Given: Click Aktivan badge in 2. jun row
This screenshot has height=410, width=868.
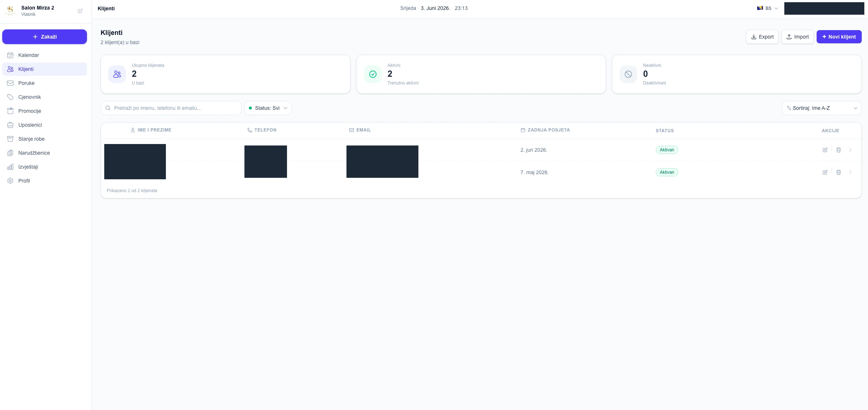Looking at the screenshot, I should click(x=667, y=150).
